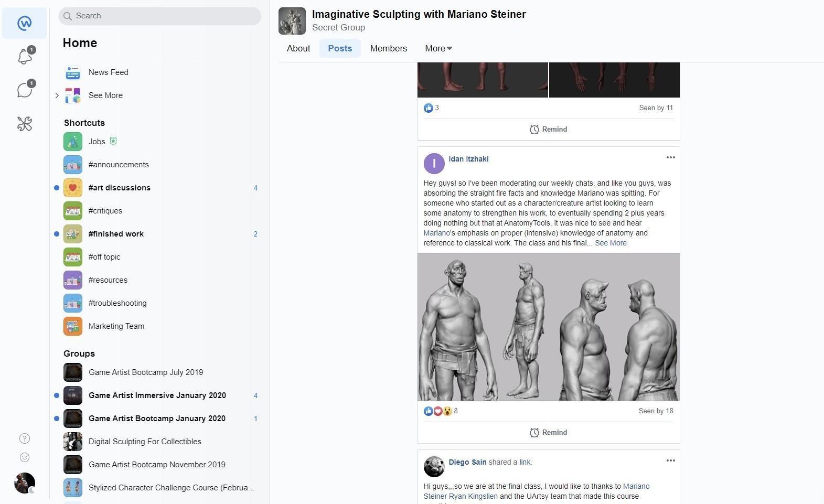Open the notifications bell icon

(x=25, y=56)
